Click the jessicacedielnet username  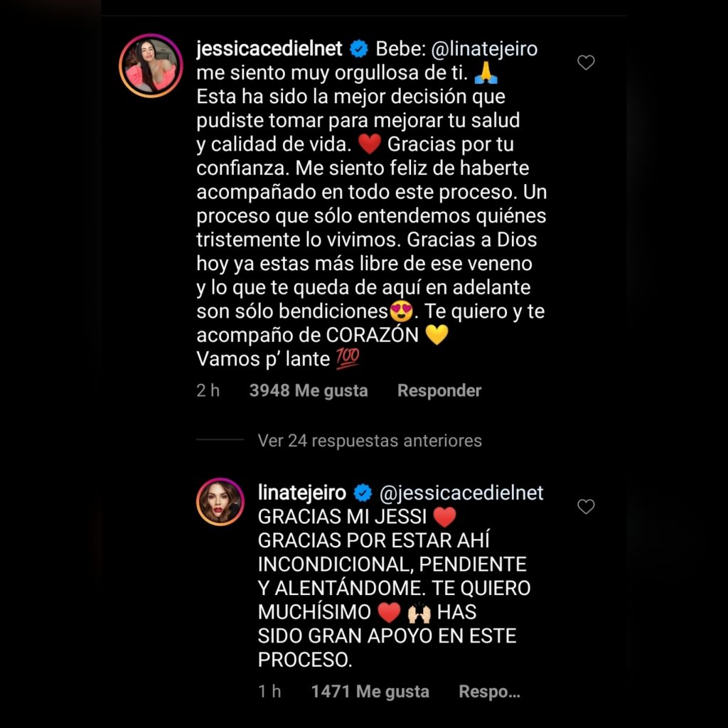point(269,49)
